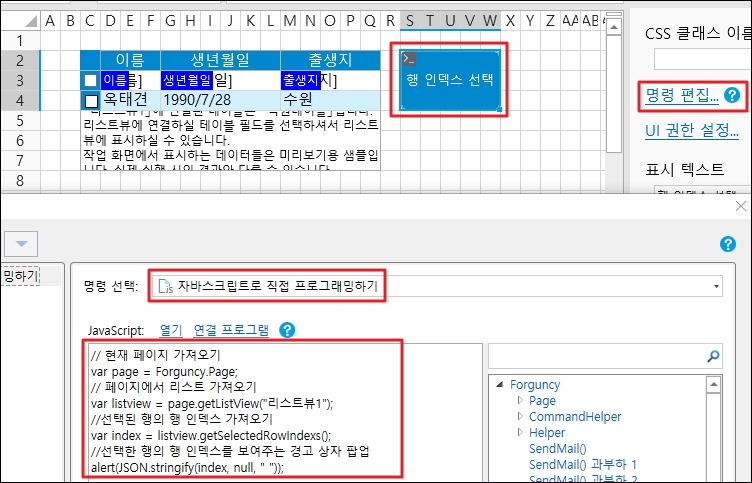
Task: Click the help icon in dialog top-right
Action: point(728,244)
